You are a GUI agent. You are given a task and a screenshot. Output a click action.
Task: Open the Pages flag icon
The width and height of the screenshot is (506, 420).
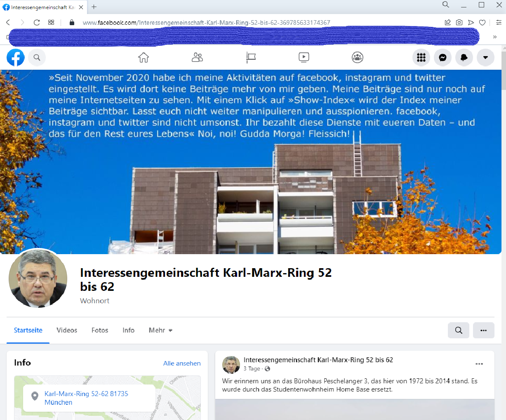tap(251, 57)
